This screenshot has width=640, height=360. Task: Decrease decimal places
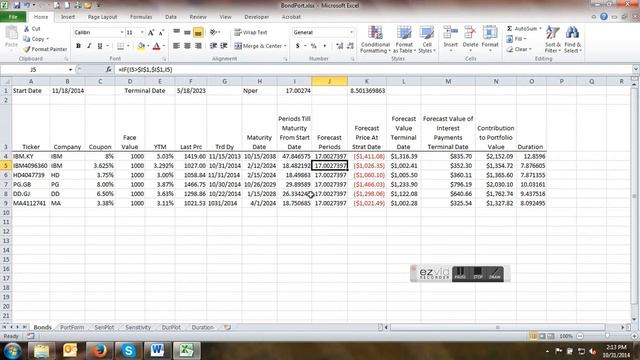point(350,46)
